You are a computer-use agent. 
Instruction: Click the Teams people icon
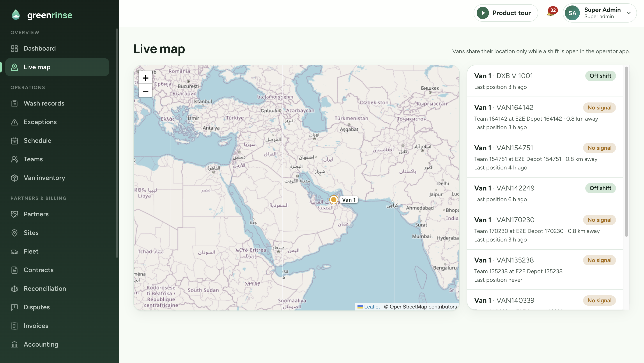14,159
